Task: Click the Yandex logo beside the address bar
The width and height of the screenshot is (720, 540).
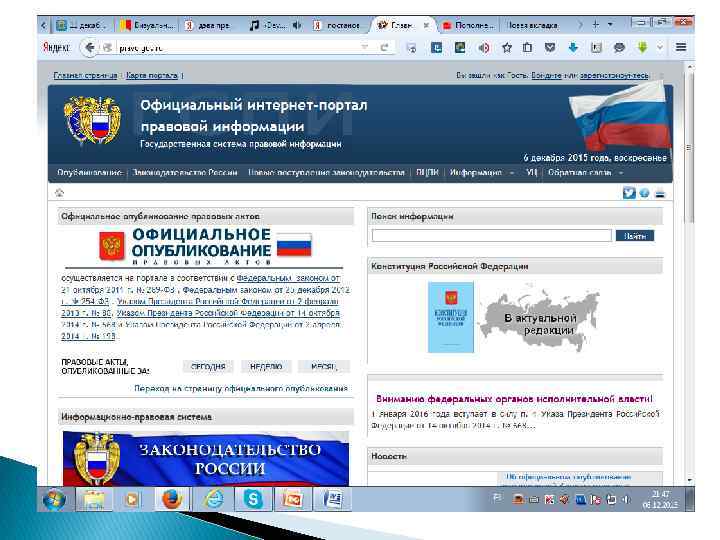Action: coord(56,47)
